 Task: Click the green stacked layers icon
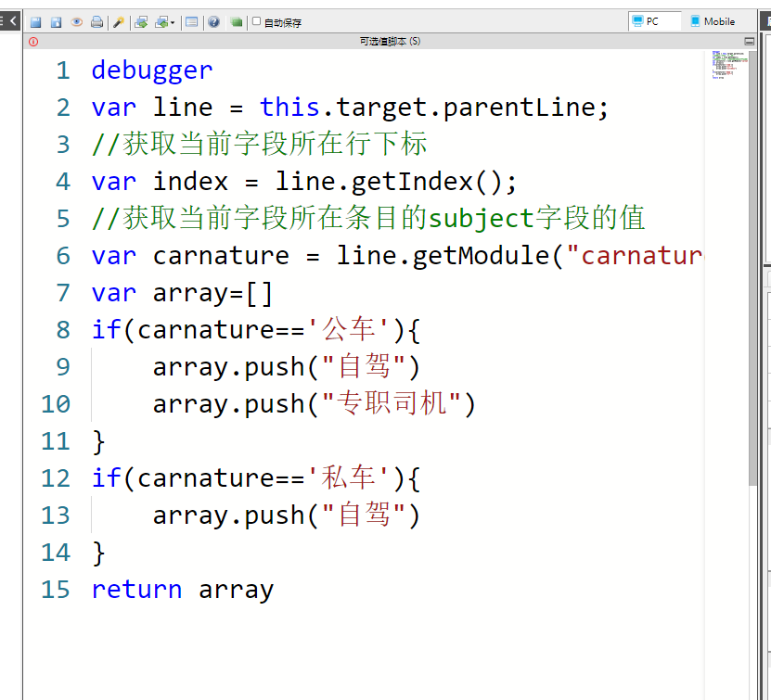[x=237, y=22]
